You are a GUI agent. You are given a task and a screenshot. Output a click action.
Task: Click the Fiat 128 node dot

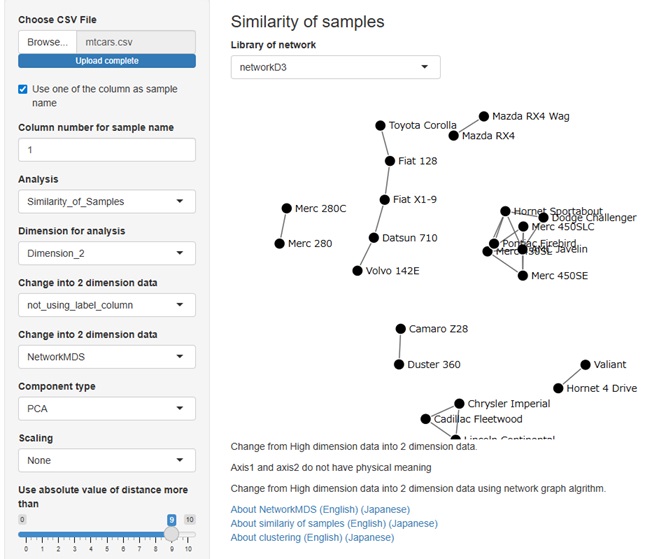click(x=390, y=161)
